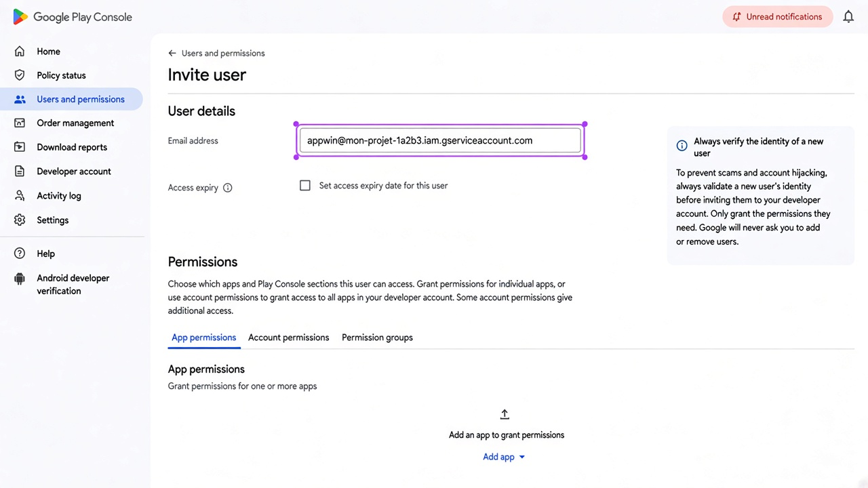Screen dimensions: 868x488
Task: Click the Invite user heading
Action: coord(207,75)
